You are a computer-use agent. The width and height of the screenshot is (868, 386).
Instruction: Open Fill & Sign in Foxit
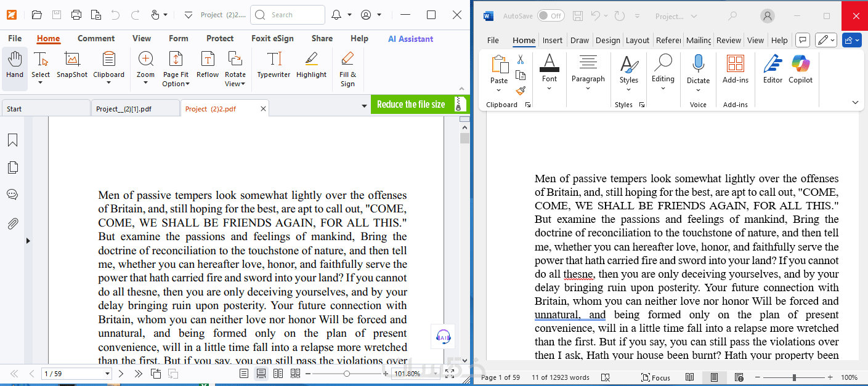[347, 69]
